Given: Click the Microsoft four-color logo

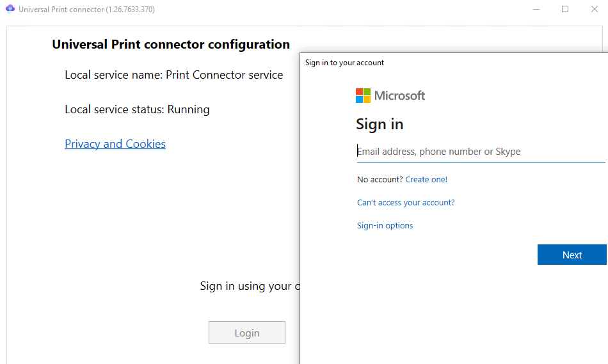Looking at the screenshot, I should [363, 95].
